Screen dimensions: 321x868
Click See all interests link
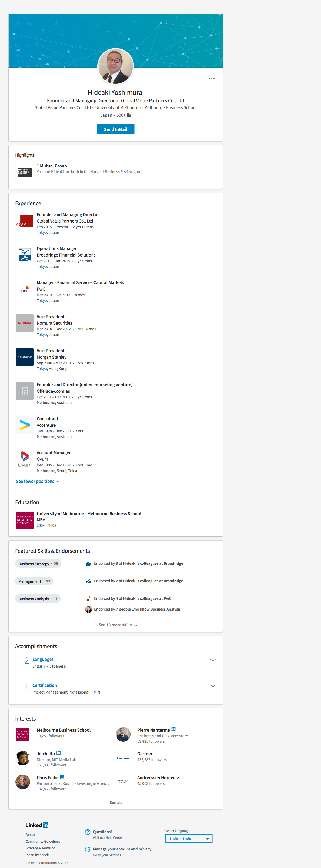(115, 803)
